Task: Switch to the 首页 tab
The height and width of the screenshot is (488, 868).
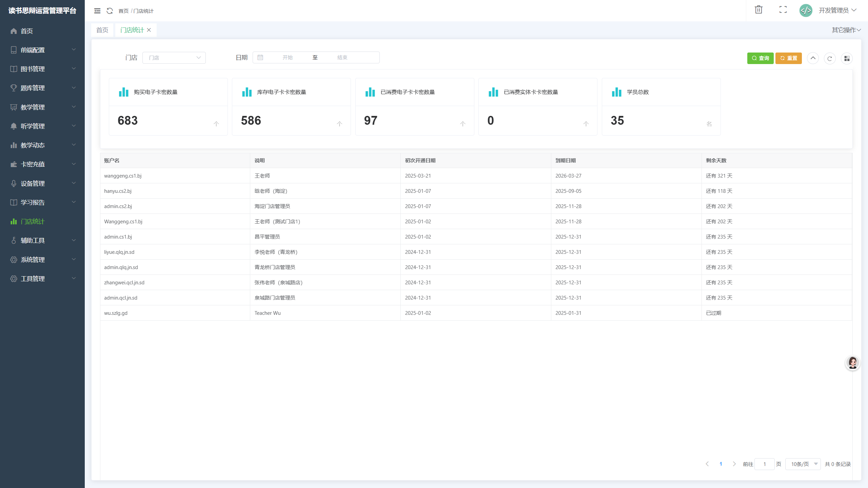Action: coord(102,30)
